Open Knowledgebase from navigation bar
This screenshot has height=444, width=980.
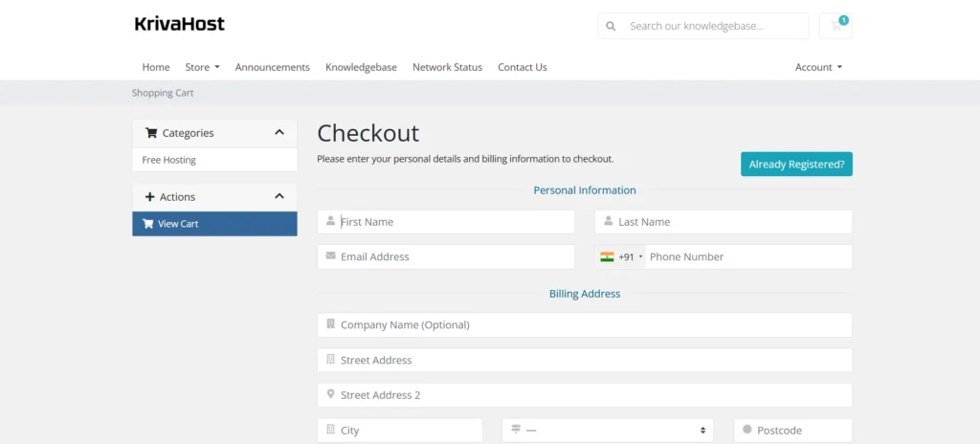361,67
